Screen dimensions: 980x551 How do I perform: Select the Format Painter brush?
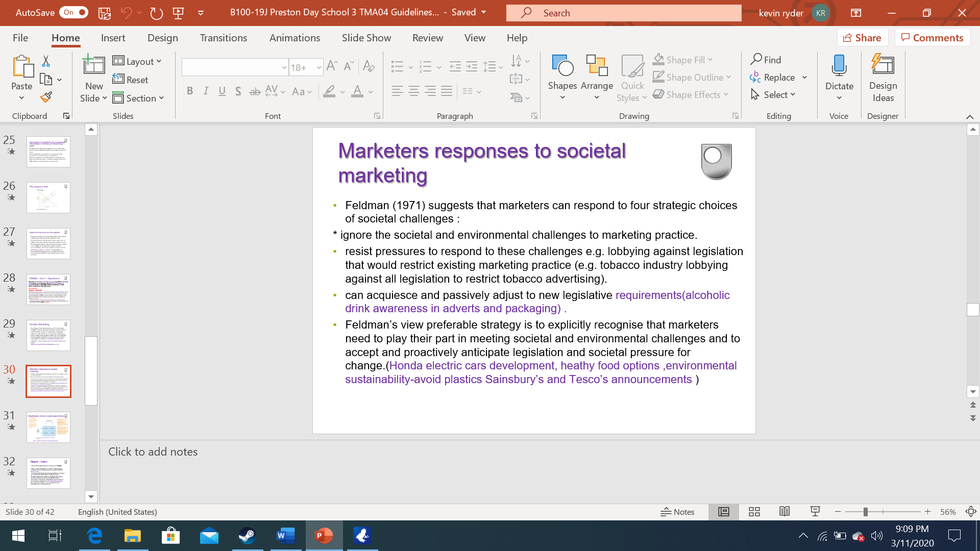click(46, 97)
